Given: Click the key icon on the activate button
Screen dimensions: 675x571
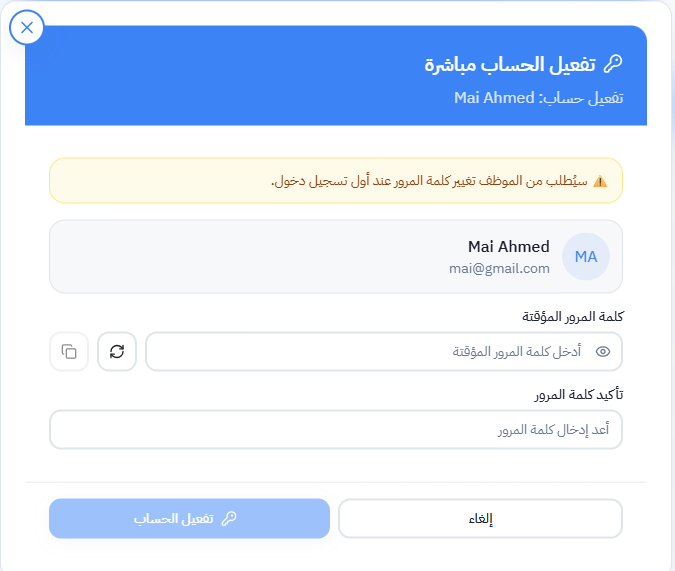Looking at the screenshot, I should pos(229,519).
